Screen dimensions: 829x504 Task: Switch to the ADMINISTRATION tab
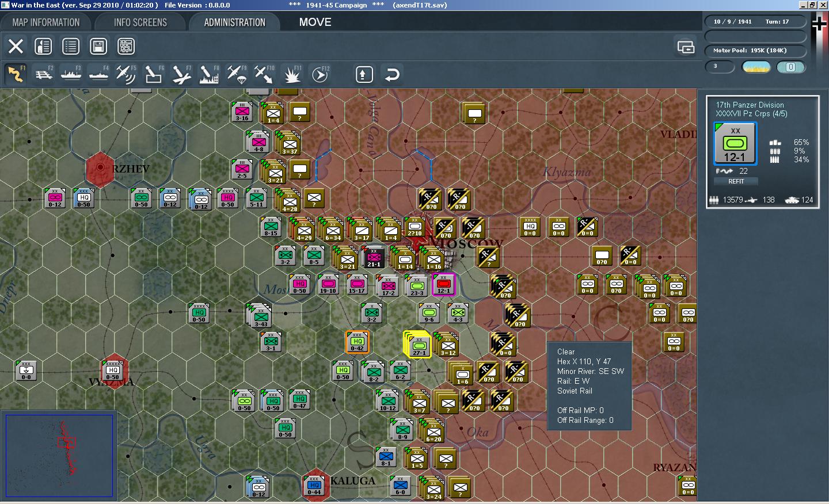click(234, 22)
